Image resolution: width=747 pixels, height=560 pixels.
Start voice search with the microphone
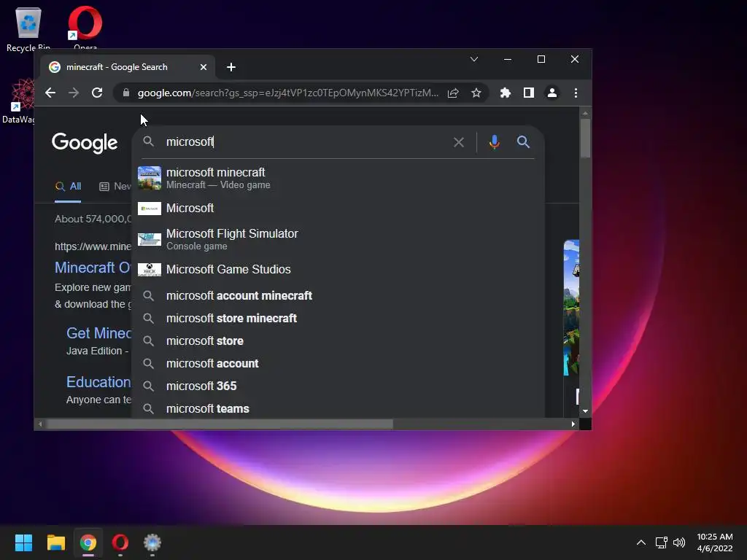495,142
